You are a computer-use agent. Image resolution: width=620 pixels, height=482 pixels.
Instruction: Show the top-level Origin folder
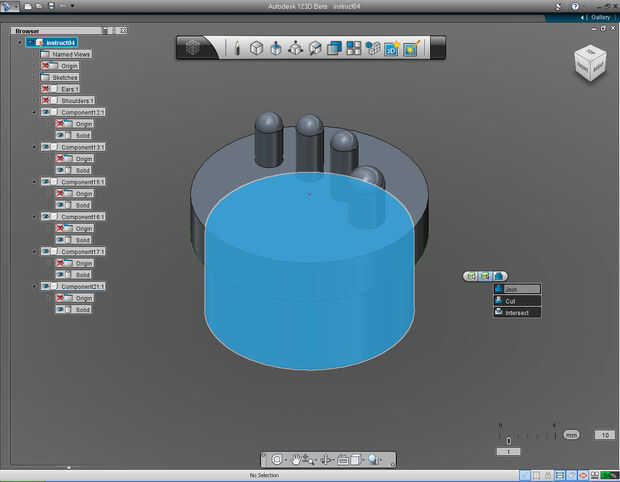(x=45, y=66)
